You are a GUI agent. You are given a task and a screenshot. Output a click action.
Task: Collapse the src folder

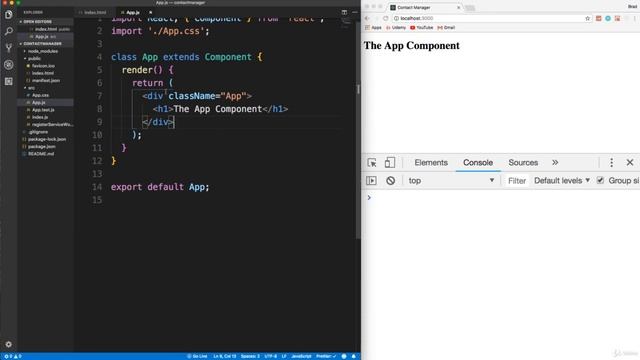(31, 88)
